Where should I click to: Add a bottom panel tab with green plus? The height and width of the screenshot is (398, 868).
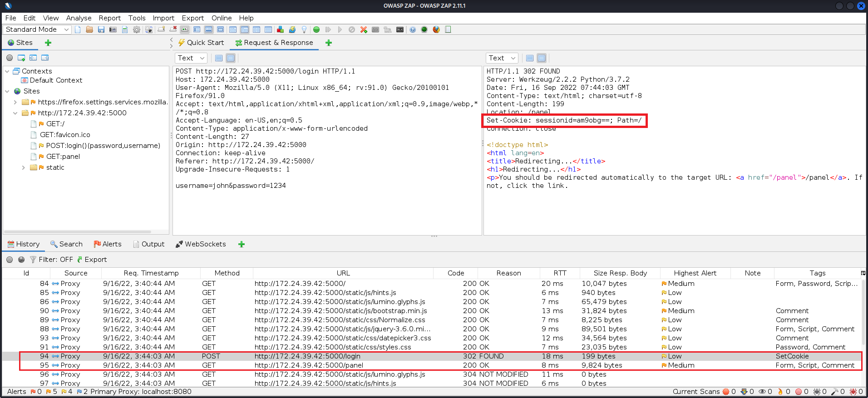click(x=242, y=244)
